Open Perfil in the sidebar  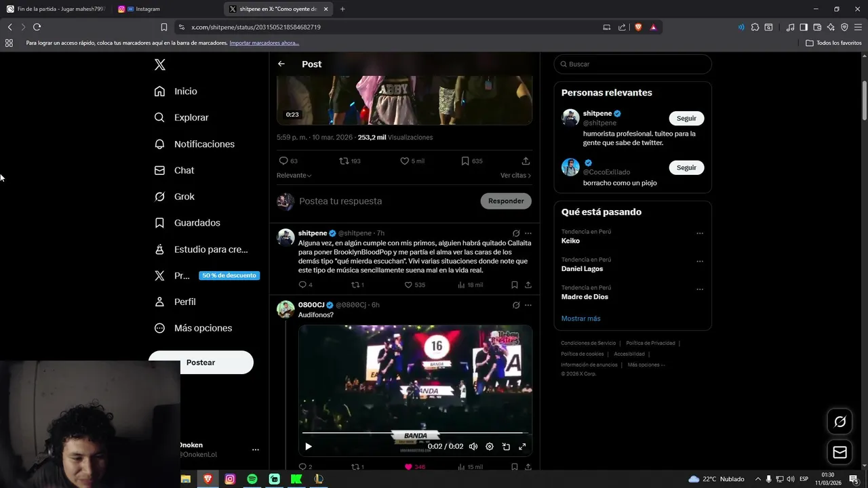pos(175,302)
